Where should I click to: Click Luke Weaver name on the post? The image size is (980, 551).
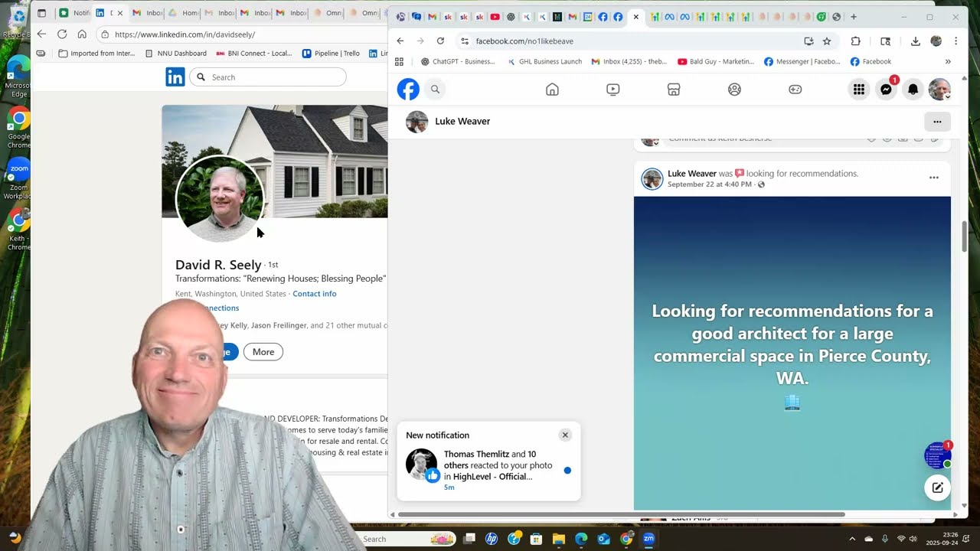point(692,174)
